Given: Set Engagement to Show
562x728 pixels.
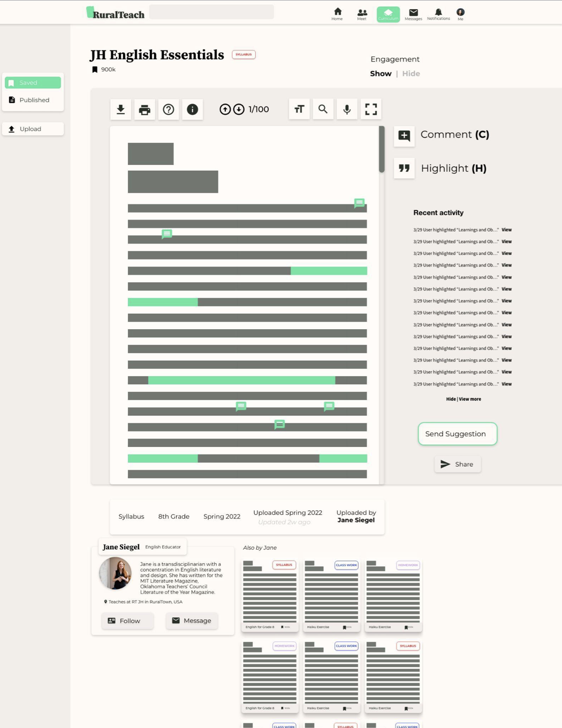Looking at the screenshot, I should [381, 73].
